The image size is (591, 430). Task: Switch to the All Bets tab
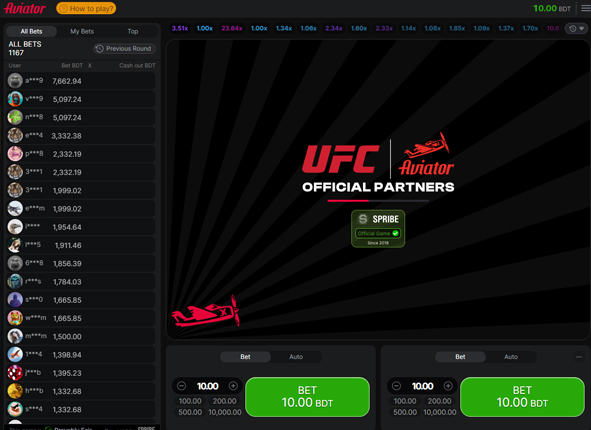pyautogui.click(x=32, y=31)
